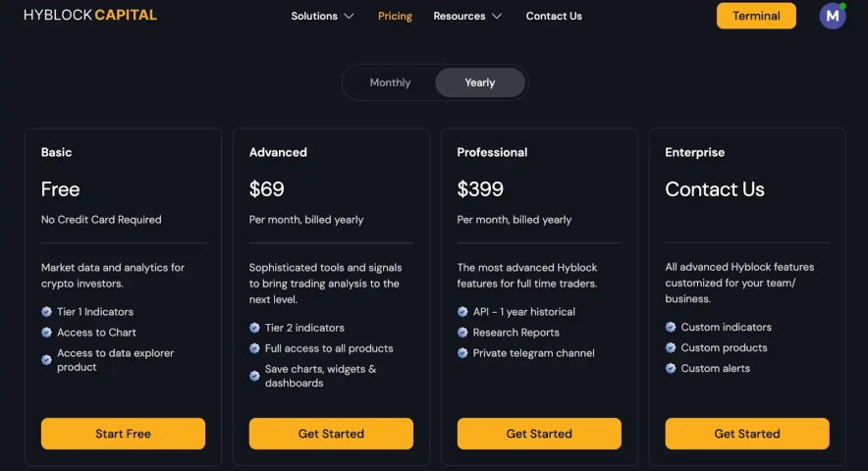Click checkmark icon beside Tier 1 Indicators

[47, 312]
